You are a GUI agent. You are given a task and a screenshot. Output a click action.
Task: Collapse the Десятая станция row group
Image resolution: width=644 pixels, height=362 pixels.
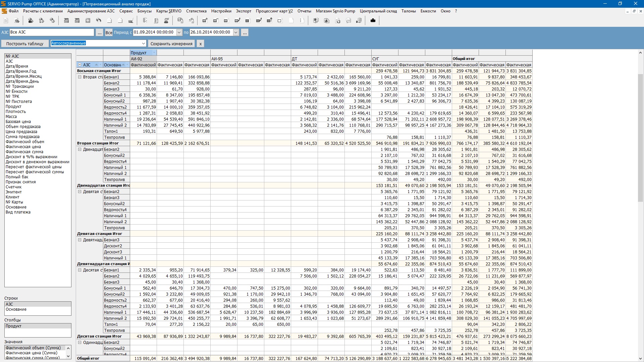coord(80,270)
